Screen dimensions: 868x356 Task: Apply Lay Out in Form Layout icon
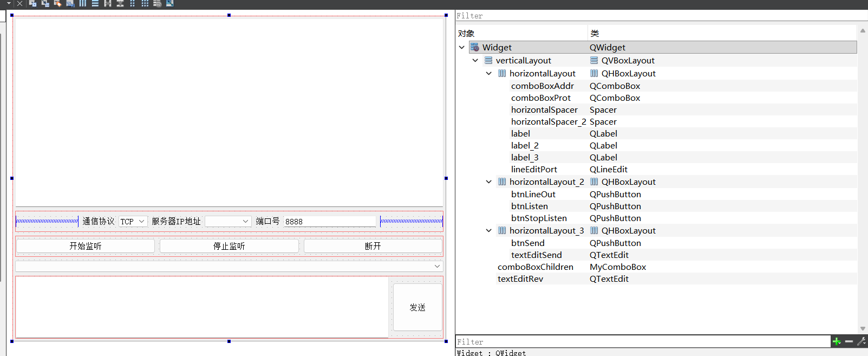[133, 3]
